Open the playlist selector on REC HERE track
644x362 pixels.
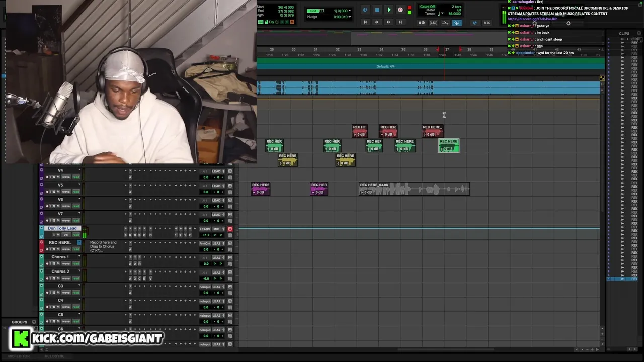(79, 242)
